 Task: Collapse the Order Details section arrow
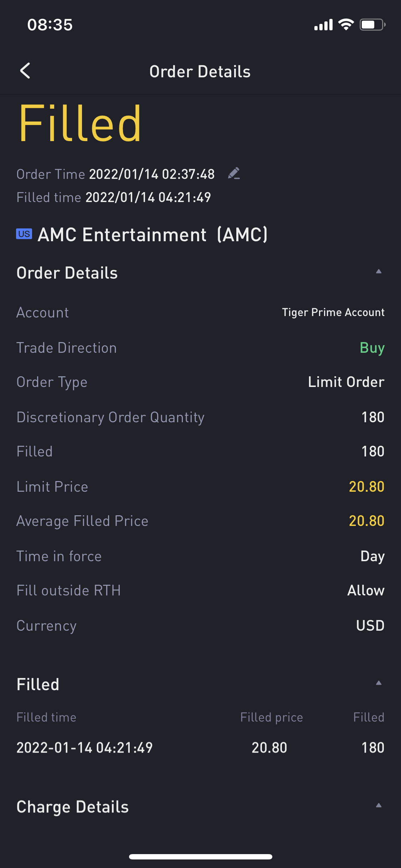click(x=379, y=272)
